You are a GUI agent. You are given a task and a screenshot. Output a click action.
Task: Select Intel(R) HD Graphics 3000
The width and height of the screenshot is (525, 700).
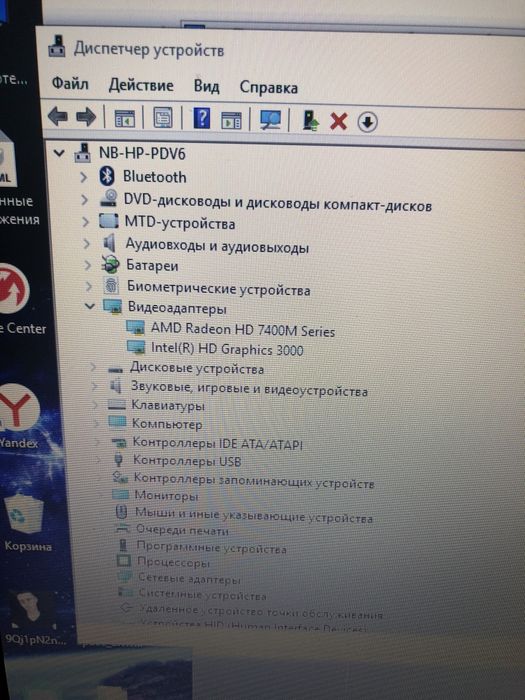point(227,349)
